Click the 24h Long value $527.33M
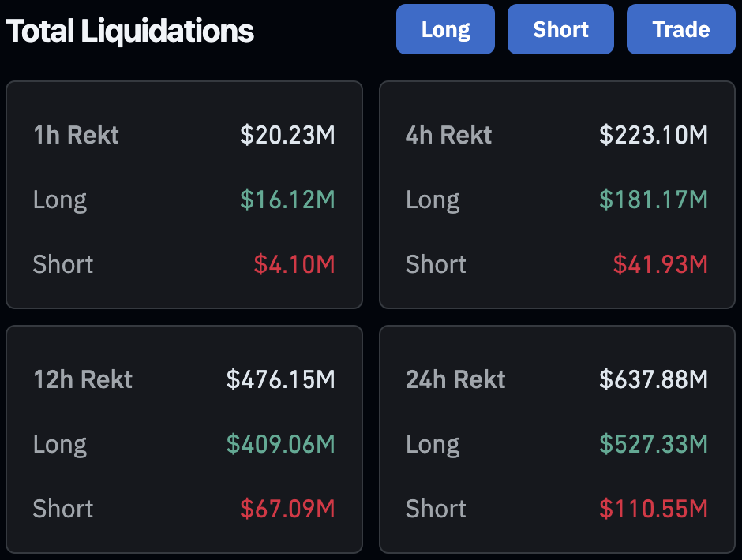This screenshot has height=560, width=742. 654,443
